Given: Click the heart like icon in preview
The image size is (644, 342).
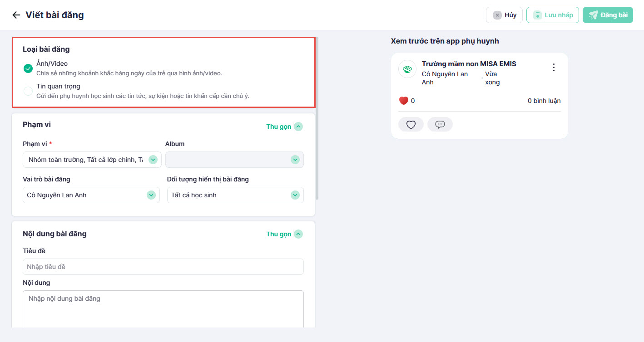Looking at the screenshot, I should 411,125.
